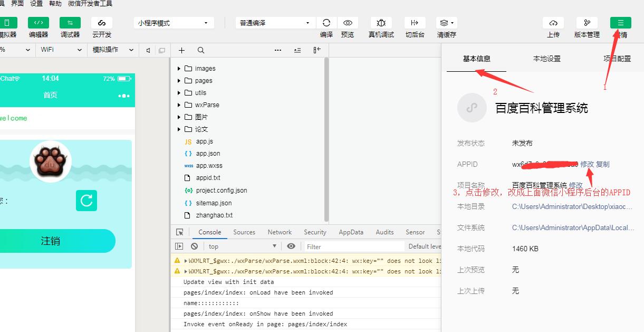Switch to the Sources tab
This screenshot has height=332, width=644.
pyautogui.click(x=244, y=232)
